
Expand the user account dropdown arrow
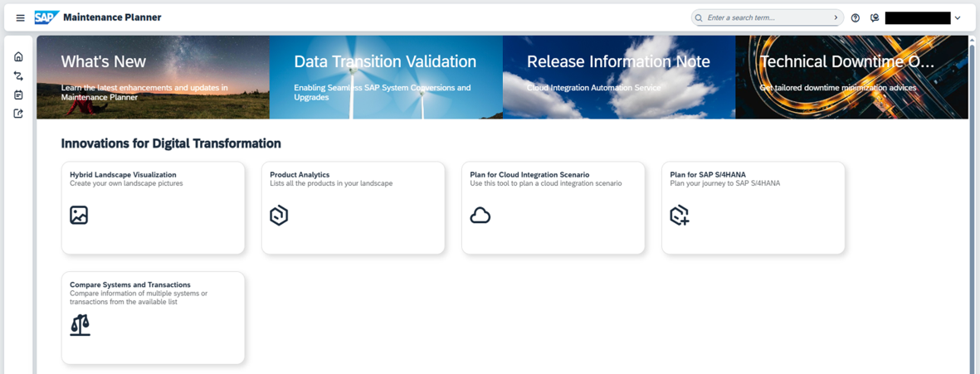pyautogui.click(x=958, y=17)
